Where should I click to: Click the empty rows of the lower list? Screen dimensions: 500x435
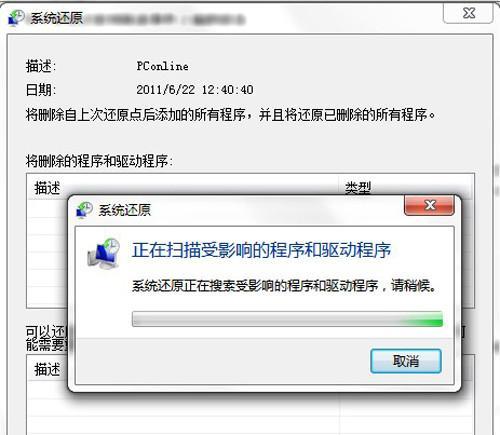pyautogui.click(x=250, y=408)
